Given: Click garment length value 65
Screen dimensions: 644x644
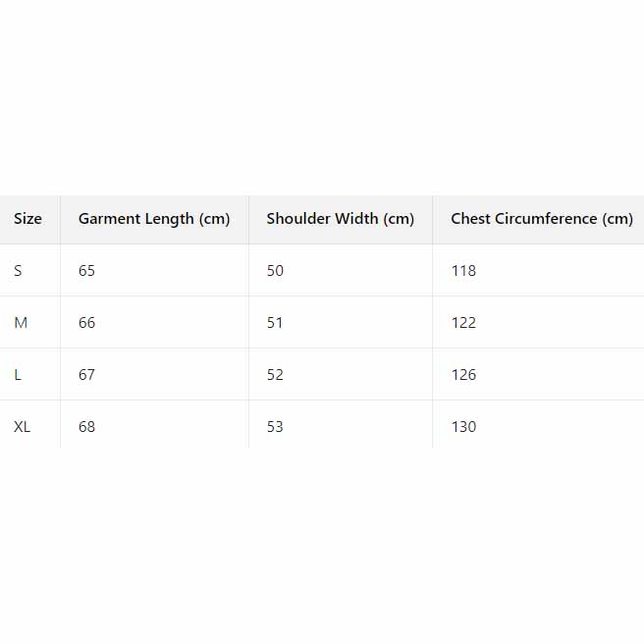Looking at the screenshot, I should pyautogui.click(x=86, y=271).
